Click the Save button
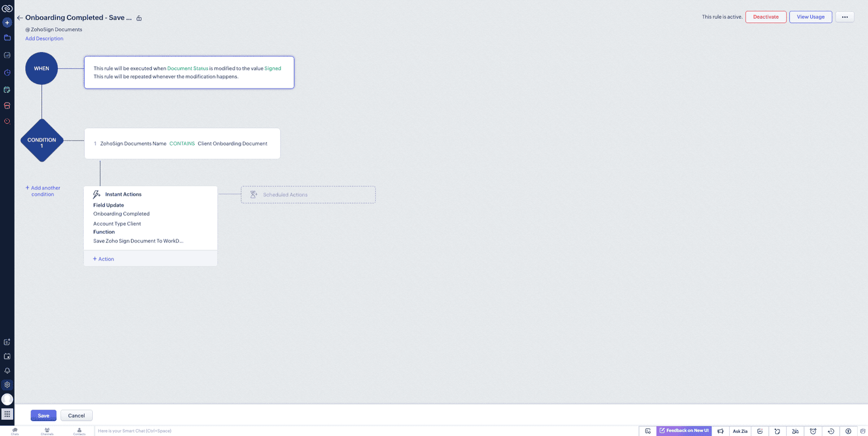 tap(43, 415)
